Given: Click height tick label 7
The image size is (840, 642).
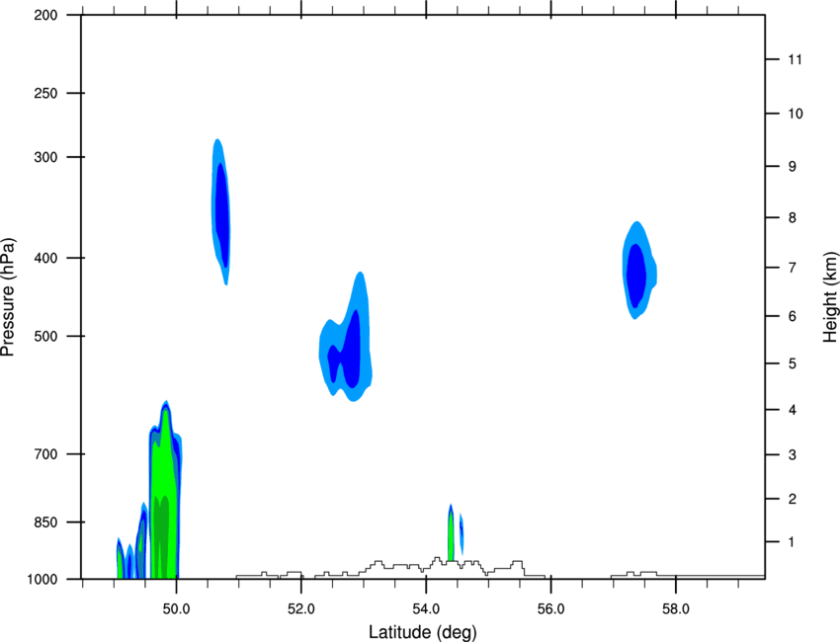Looking at the screenshot, I should [x=793, y=268].
